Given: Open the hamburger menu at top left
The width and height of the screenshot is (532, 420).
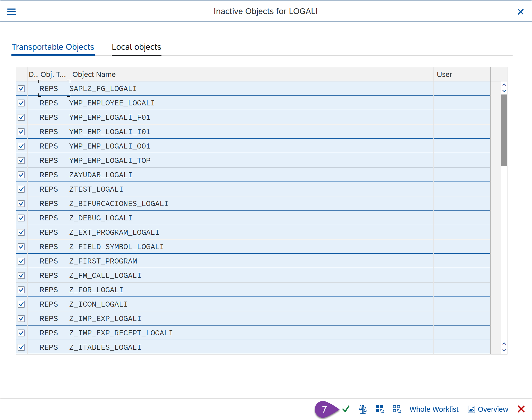Looking at the screenshot, I should (x=11, y=12).
